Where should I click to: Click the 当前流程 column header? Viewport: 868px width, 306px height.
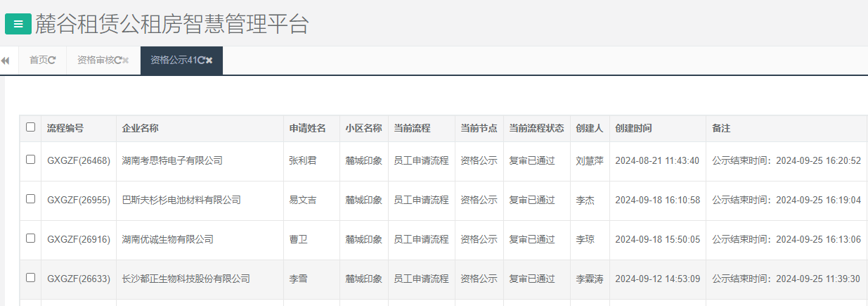point(412,129)
